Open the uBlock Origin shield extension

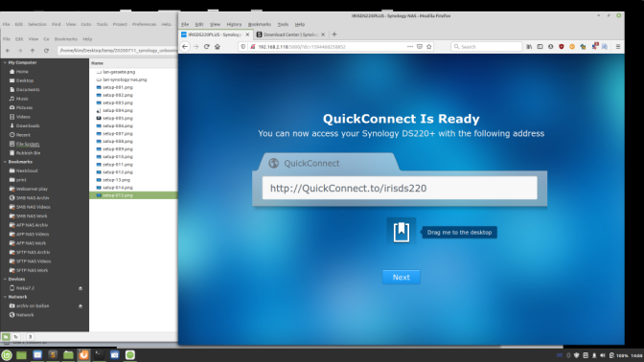(561, 47)
